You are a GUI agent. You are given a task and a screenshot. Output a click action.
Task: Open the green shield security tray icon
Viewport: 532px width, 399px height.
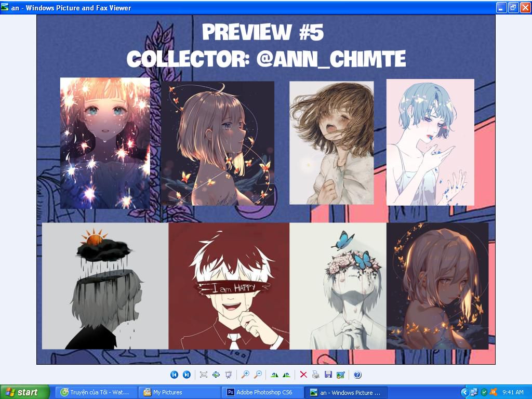tap(484, 392)
